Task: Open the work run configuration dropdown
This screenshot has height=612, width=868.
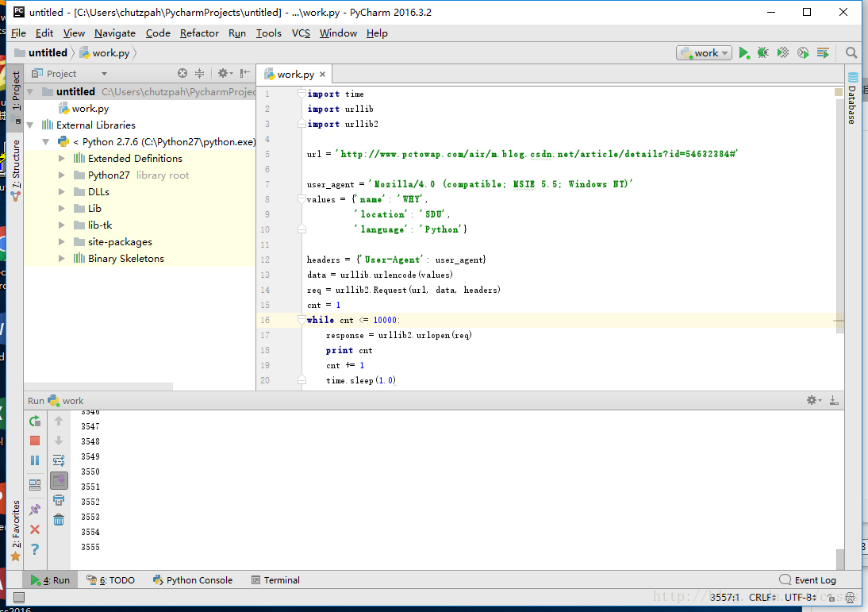Action: coord(704,53)
